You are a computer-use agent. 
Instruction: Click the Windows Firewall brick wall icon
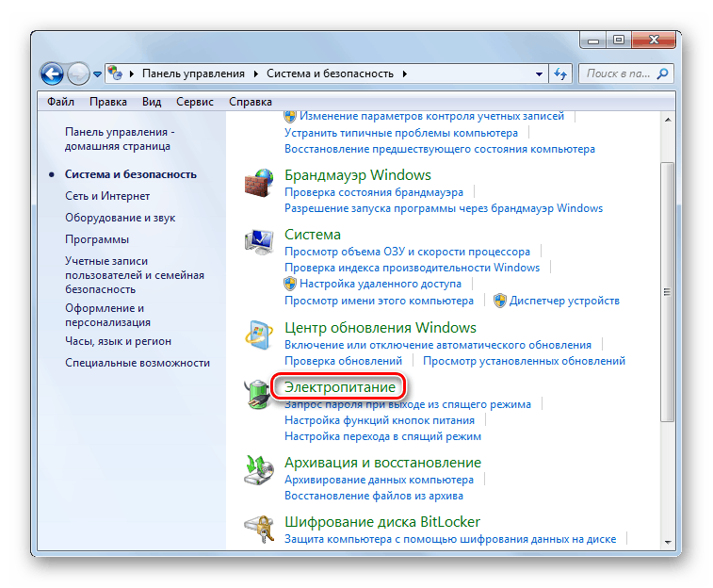point(259,183)
